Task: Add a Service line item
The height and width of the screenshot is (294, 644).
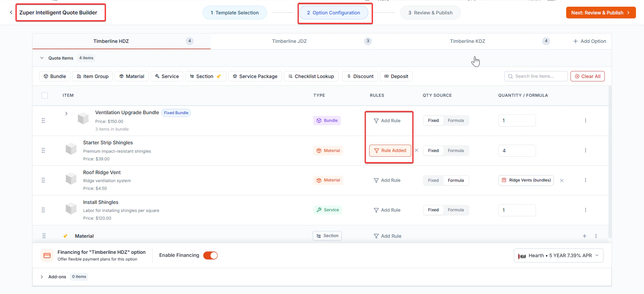Action: (x=167, y=76)
